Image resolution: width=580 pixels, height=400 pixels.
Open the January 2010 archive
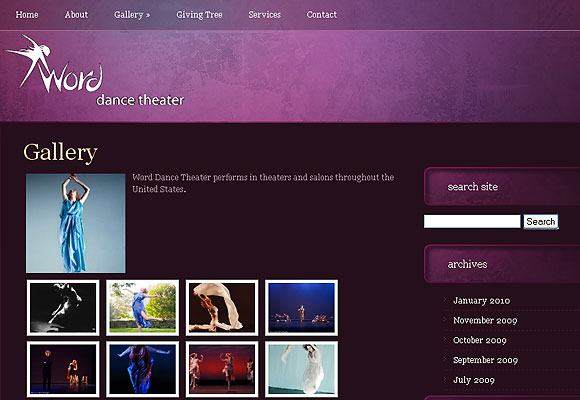pyautogui.click(x=481, y=301)
